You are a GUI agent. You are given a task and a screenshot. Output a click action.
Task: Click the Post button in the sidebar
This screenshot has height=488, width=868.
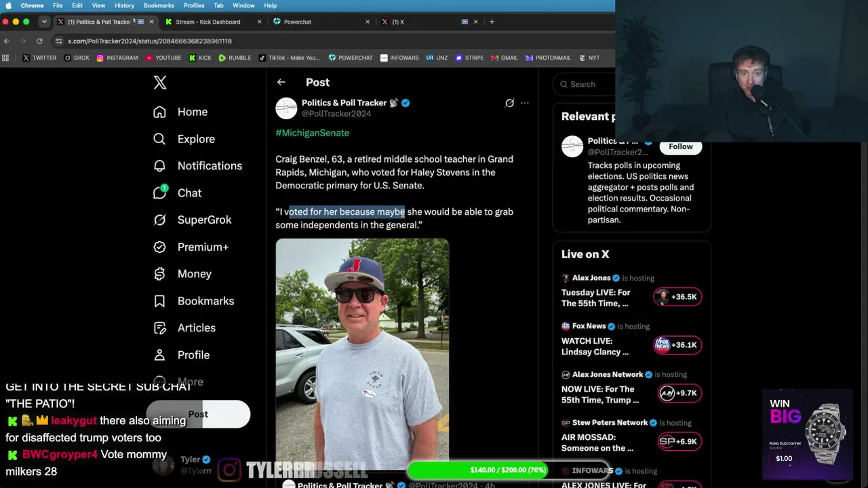pyautogui.click(x=198, y=414)
